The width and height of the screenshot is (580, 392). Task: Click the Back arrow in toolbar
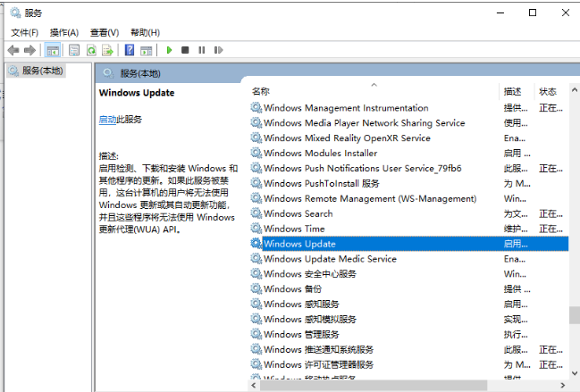point(13,50)
